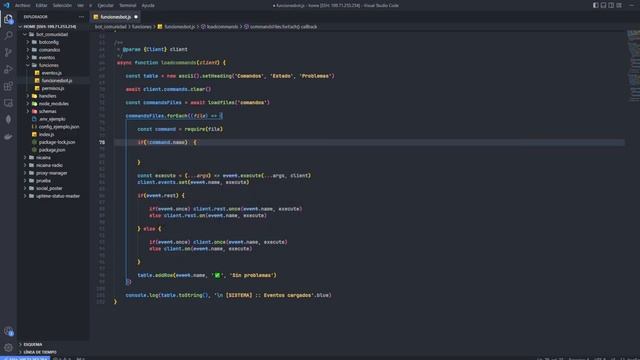Click the bot_comunidad breadcrumb segment
Screen dimensions: 640x360
click(111, 27)
